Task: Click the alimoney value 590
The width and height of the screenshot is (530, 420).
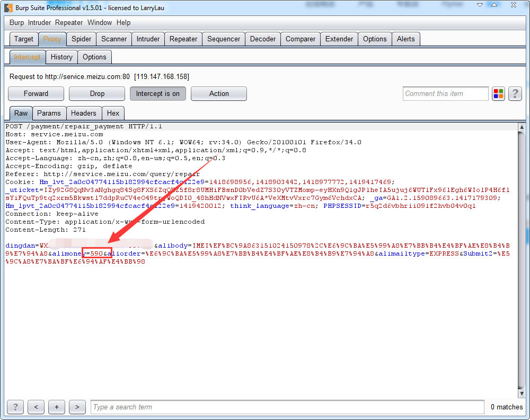Action: [x=96, y=253]
